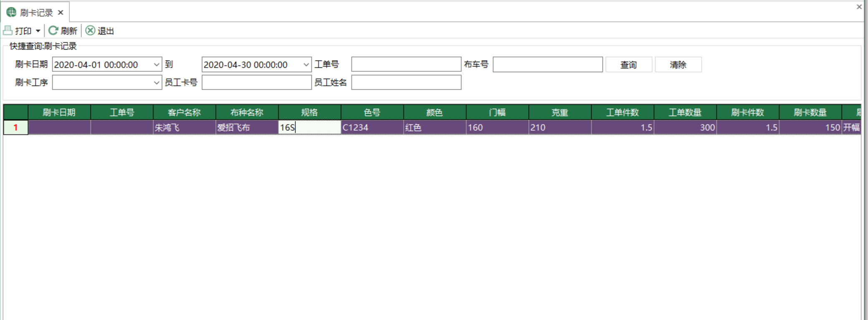The image size is (868, 320).
Task: Click the 刷新 refresh icon
Action: (53, 30)
